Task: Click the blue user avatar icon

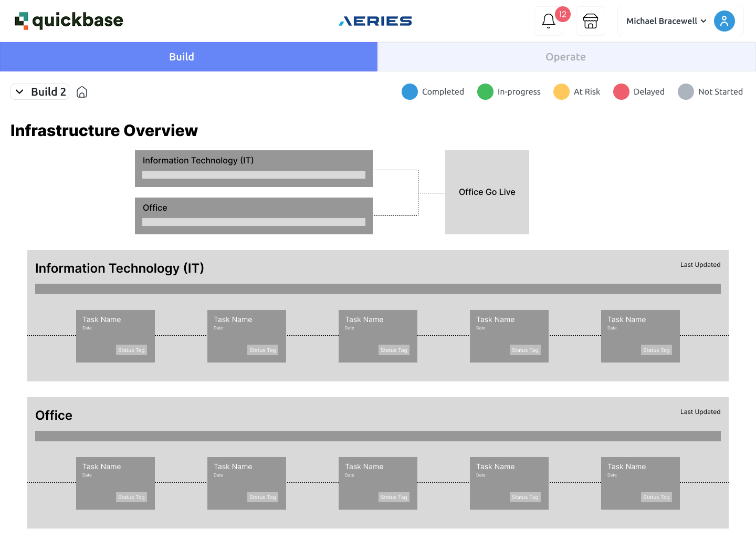Action: click(x=724, y=21)
